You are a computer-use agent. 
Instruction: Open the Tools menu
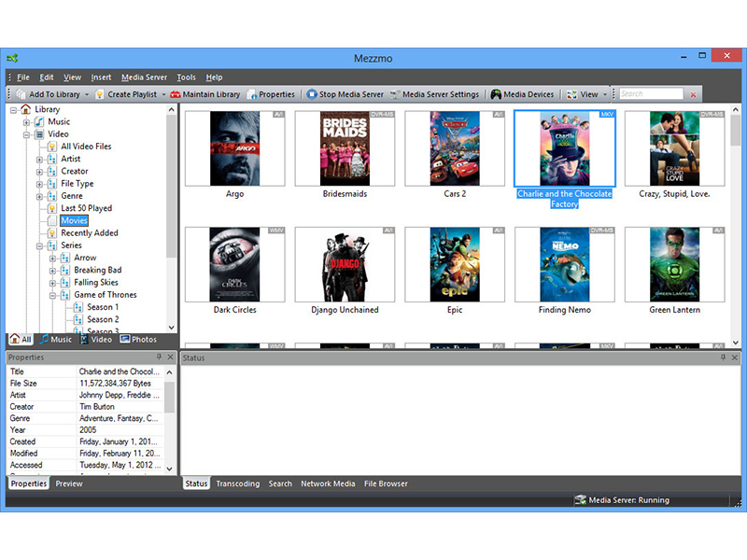(186, 77)
